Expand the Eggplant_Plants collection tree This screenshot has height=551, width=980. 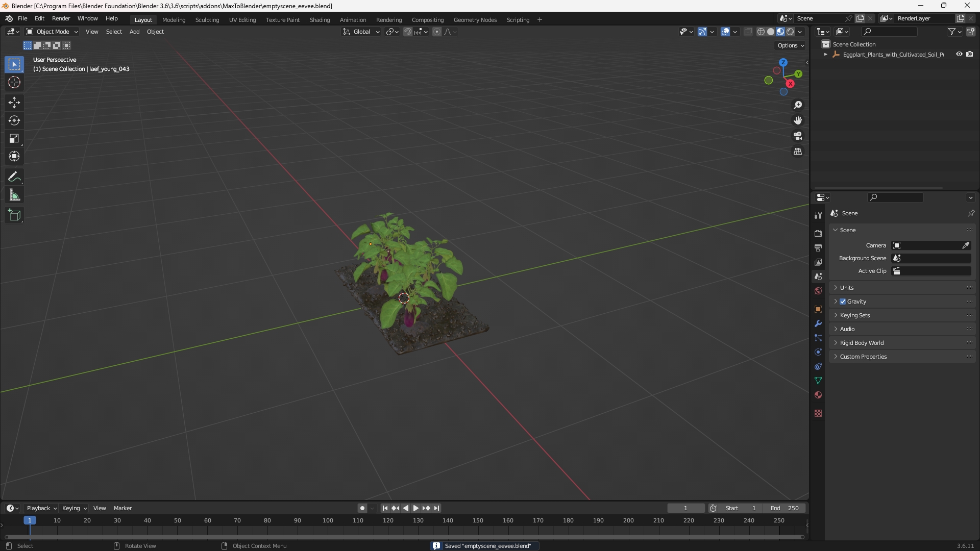pyautogui.click(x=825, y=55)
